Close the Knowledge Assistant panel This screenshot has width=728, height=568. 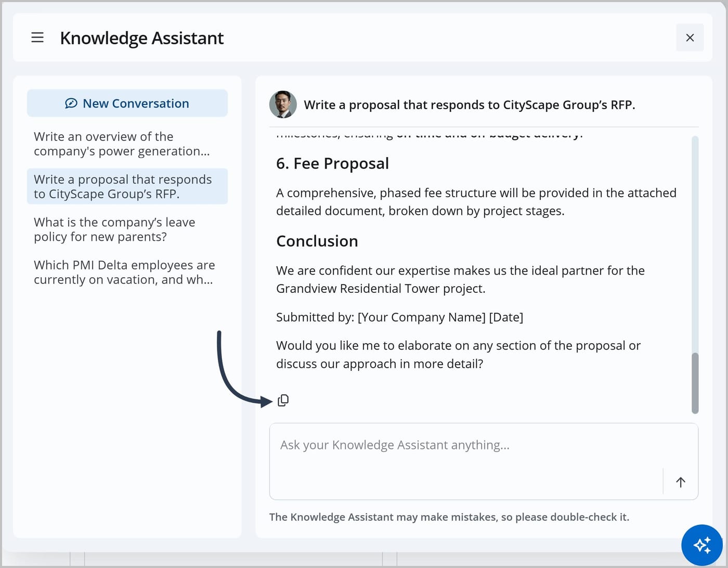coord(690,37)
